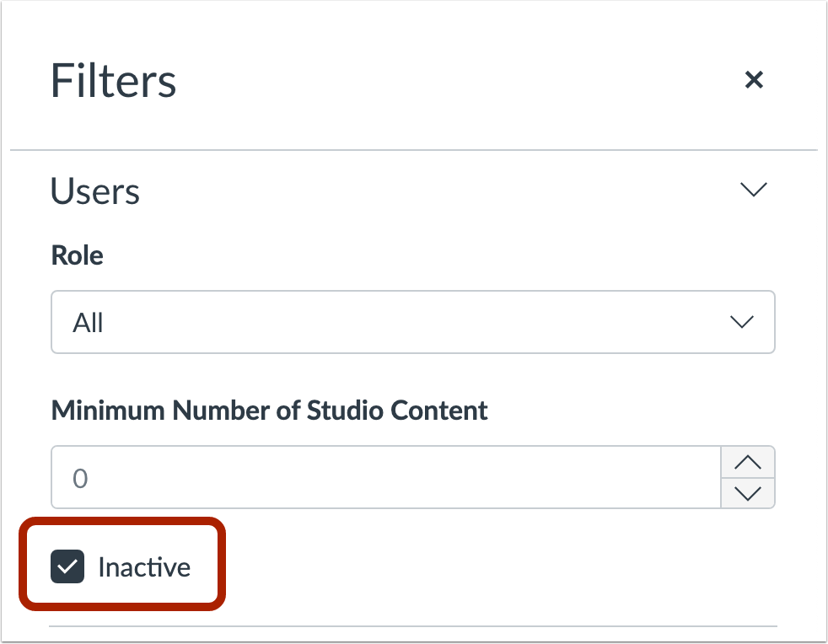Image resolution: width=828 pixels, height=644 pixels.
Task: Click the Users section label
Action: pos(94,191)
